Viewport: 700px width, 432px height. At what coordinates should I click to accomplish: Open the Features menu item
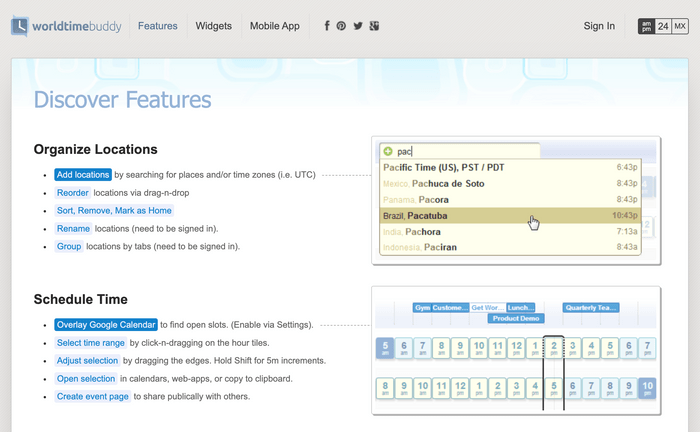click(158, 26)
